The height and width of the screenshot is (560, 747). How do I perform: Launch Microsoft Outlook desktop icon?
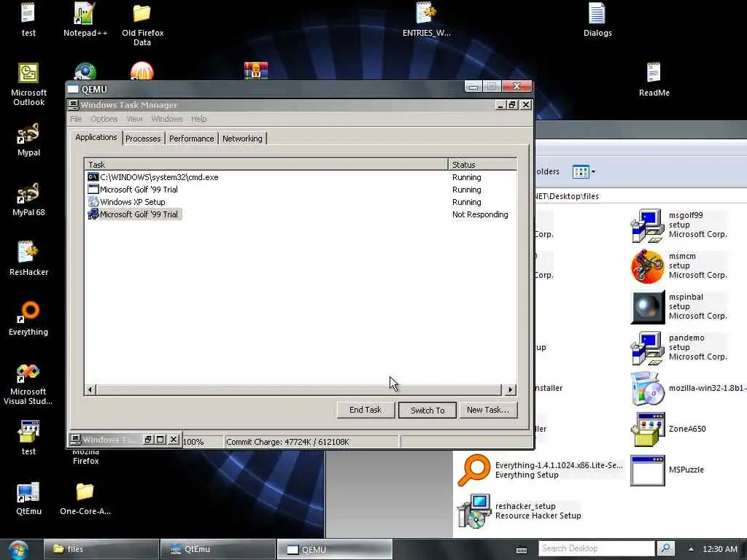pos(28,85)
